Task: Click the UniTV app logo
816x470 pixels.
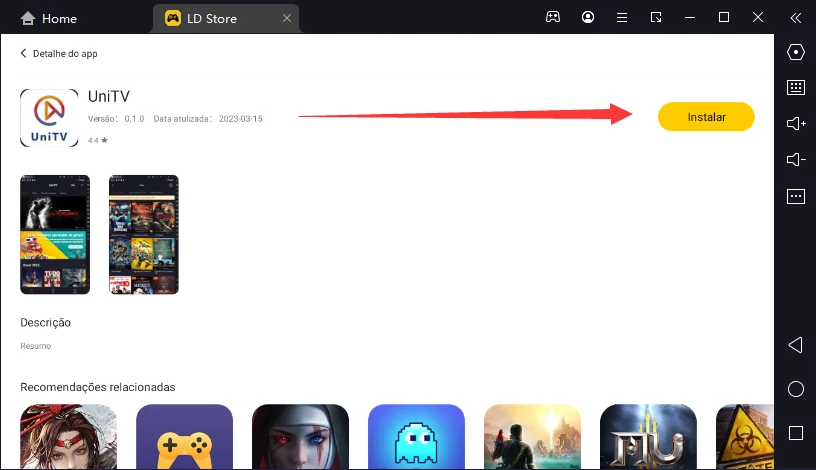Action: (x=49, y=118)
